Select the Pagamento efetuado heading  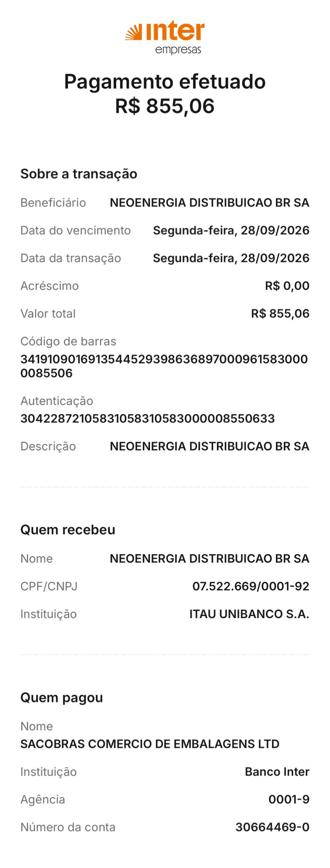pyautogui.click(x=165, y=82)
